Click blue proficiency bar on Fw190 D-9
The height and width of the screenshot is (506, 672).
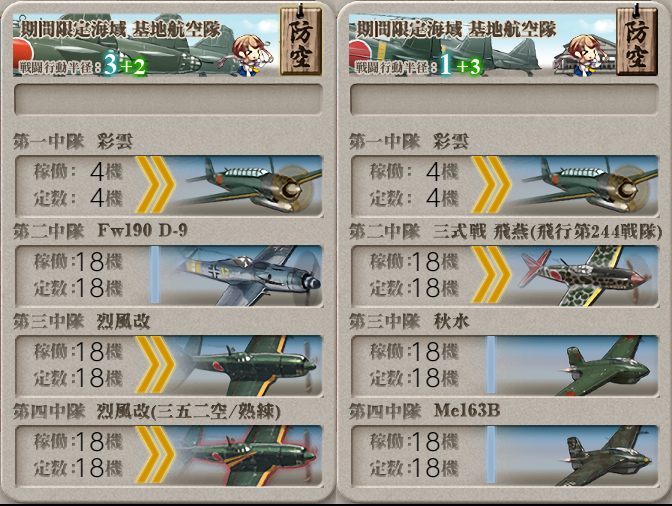pos(155,275)
